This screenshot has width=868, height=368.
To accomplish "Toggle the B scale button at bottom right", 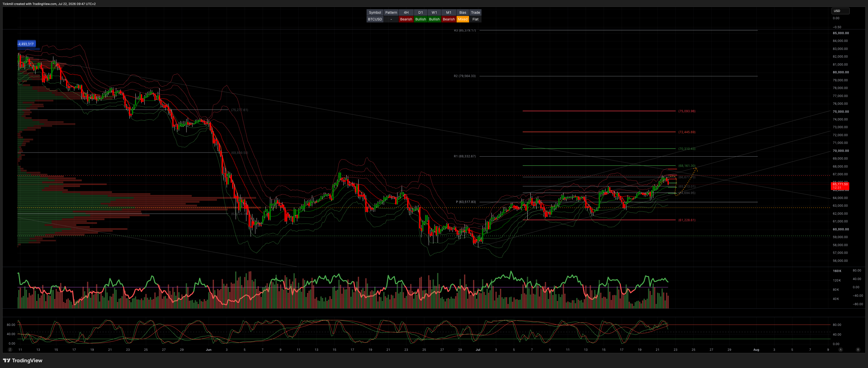I will [858, 350].
